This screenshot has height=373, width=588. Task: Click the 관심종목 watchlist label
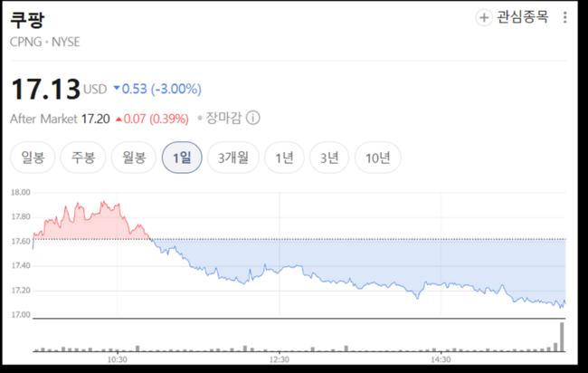[x=522, y=18]
